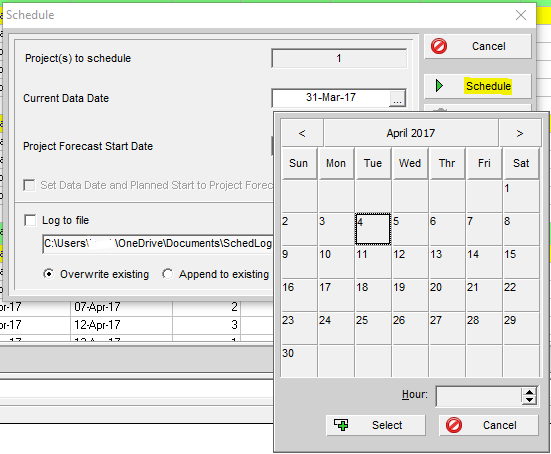Click the April 2017 month header
Screen dimensions: 551x454
(411, 133)
